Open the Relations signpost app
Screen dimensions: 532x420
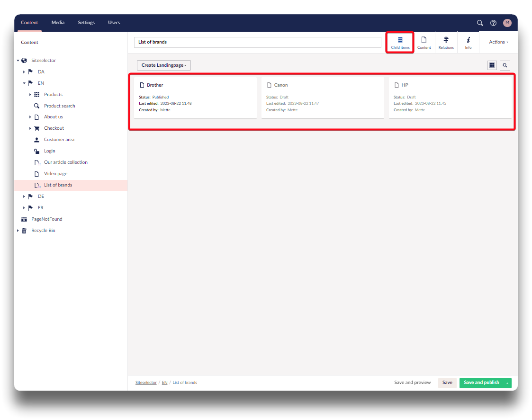tap(446, 43)
